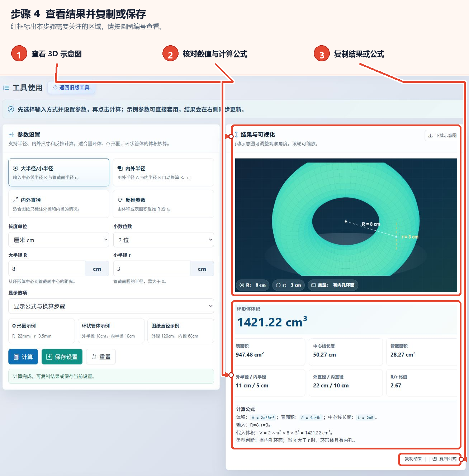Click the 保存设置 button
This screenshot has width=469, height=476.
62,357
